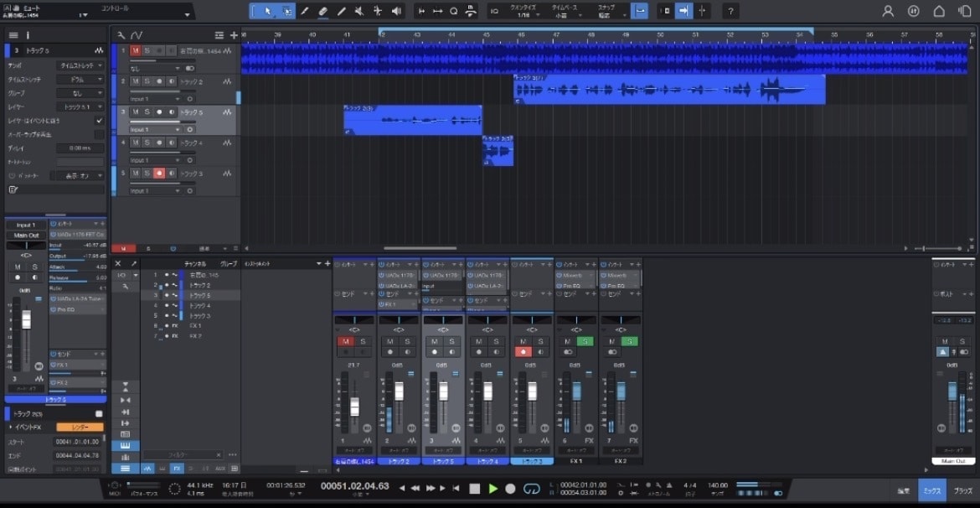
Task: Click the orange レンダー render button
Action: (80, 428)
